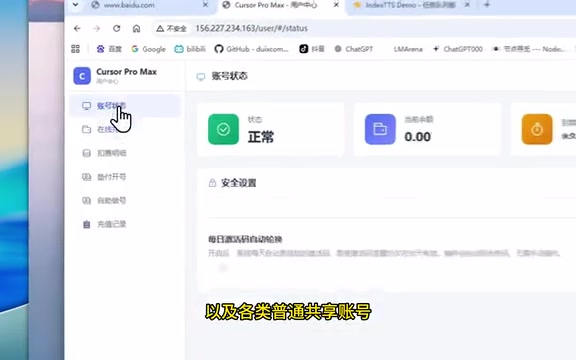Click the 不安全 site warning icon
This screenshot has height=360, width=576.
[160, 28]
